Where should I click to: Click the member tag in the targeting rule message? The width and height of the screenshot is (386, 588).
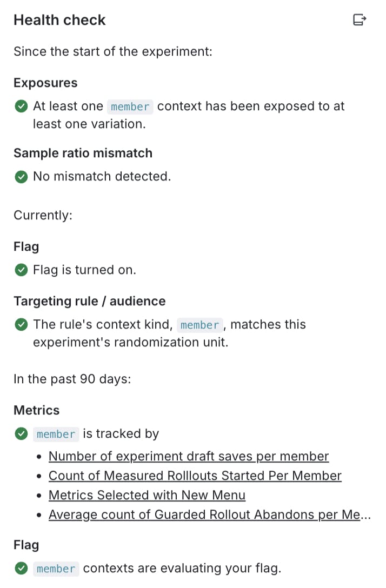[x=199, y=325]
